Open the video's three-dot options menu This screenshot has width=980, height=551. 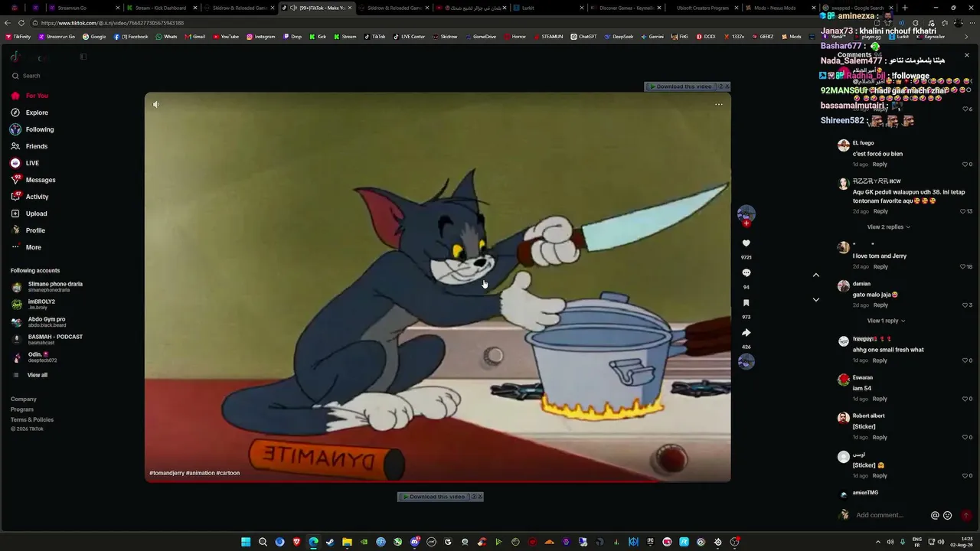[718, 104]
